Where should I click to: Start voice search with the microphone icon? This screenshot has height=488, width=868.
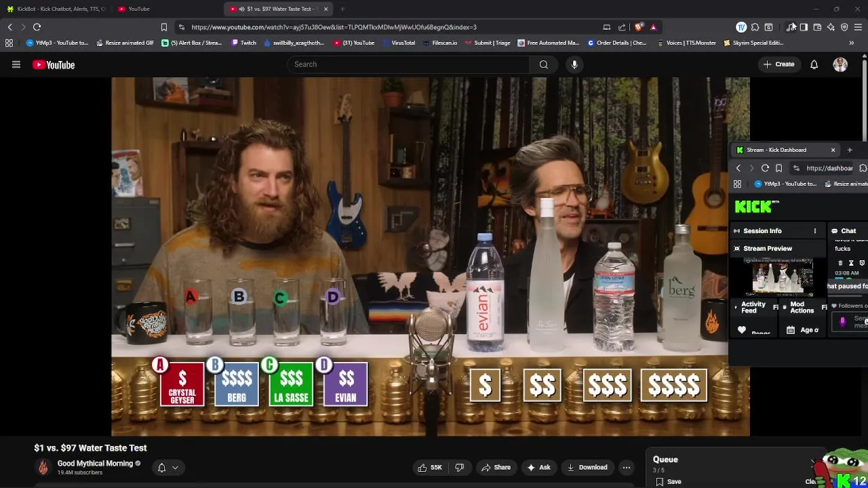(x=574, y=64)
